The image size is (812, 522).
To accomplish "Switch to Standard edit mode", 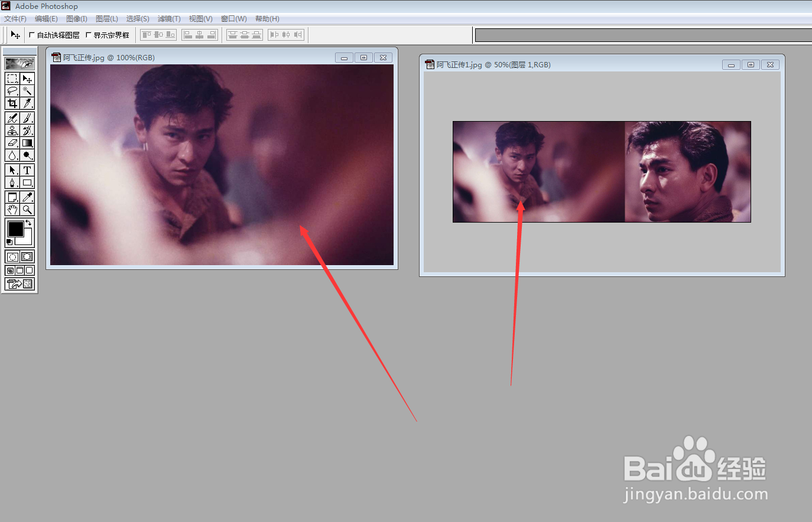I will tap(12, 257).
